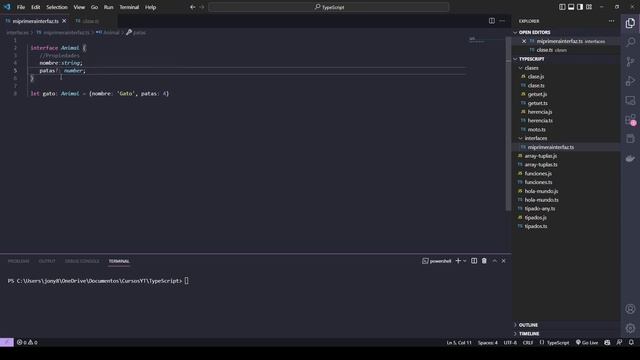Screen dimensions: 640x360
Task: Switch to the Debug Console tab
Action: [x=82, y=261]
